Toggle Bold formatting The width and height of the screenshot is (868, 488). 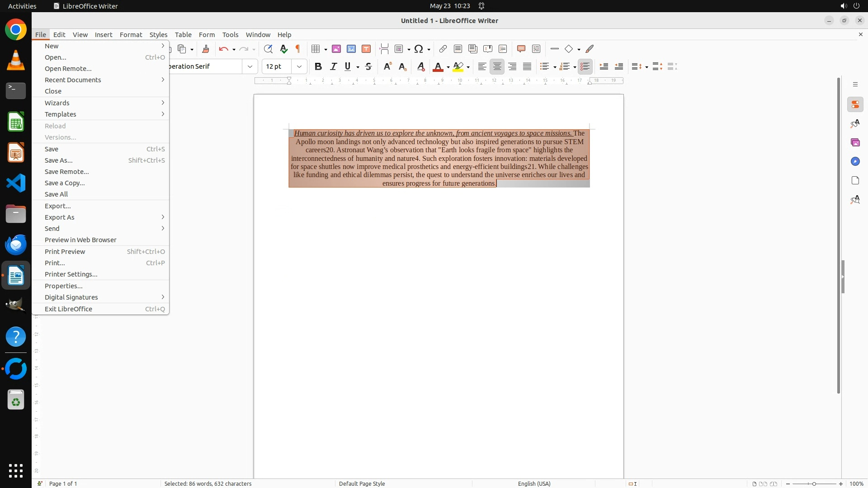click(318, 66)
